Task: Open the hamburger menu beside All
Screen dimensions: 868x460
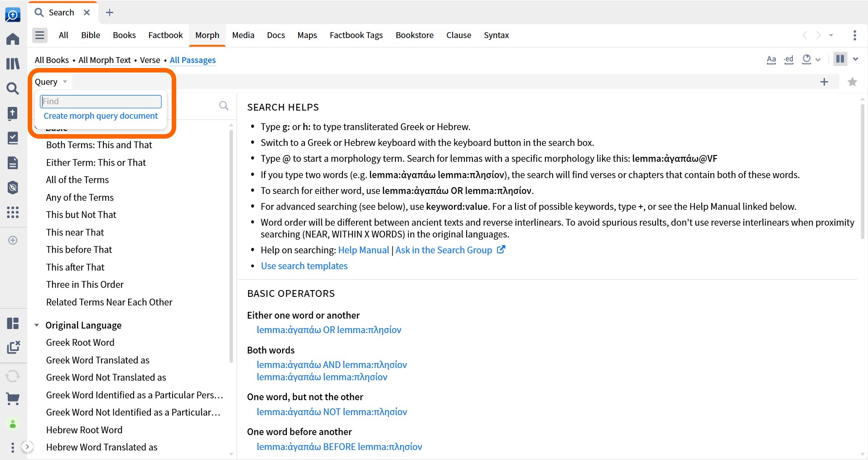Action: click(x=40, y=35)
